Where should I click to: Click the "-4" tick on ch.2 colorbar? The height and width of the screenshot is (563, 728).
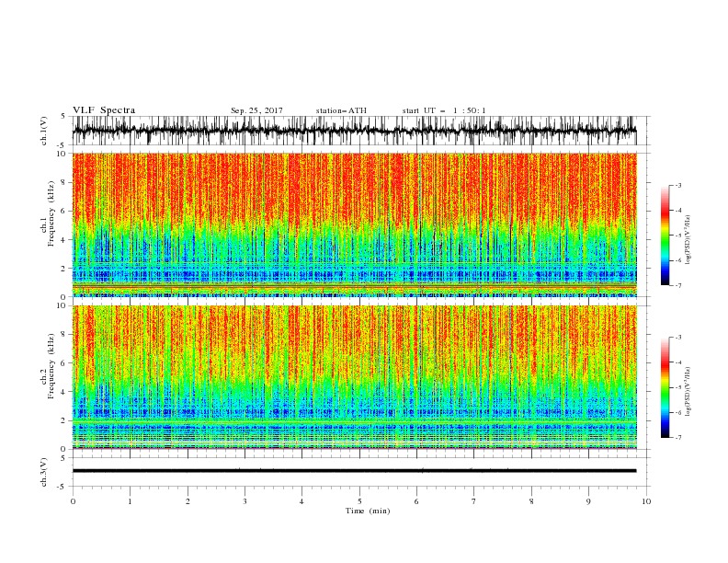tap(677, 362)
